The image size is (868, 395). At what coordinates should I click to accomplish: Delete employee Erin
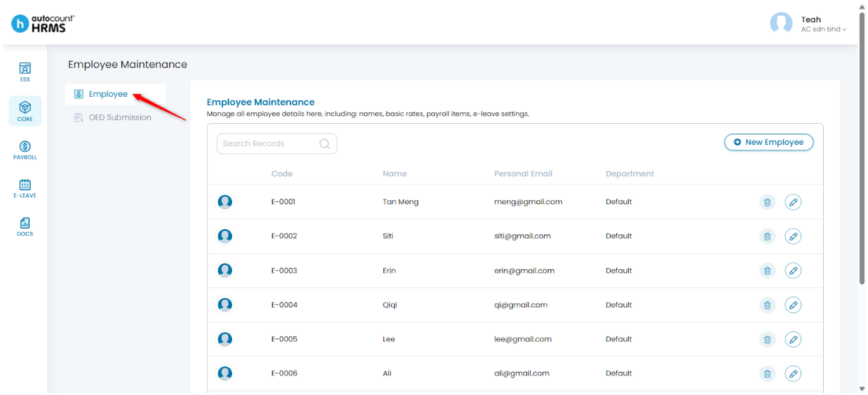pos(767,270)
